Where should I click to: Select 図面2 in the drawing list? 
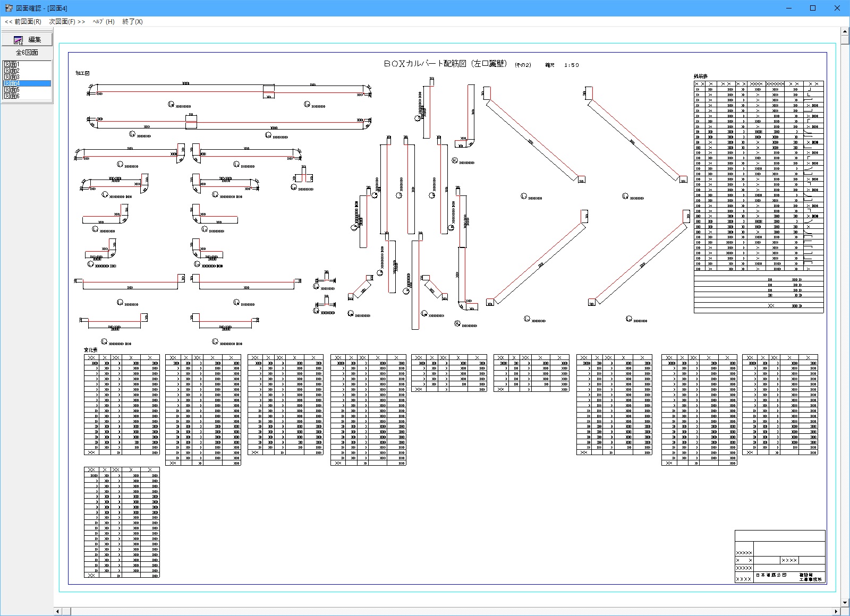[x=12, y=71]
